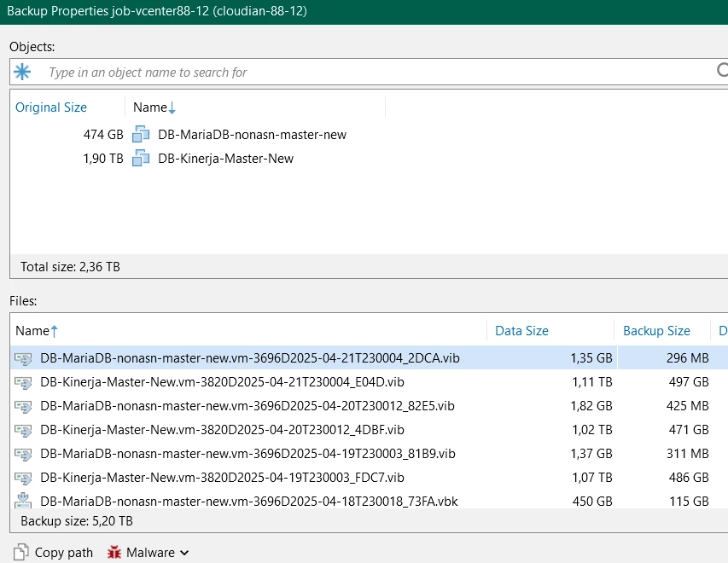Screen dimensions: 728x563
Task: Click the file icon of the 2DCA.vib backup
Action: (24, 358)
